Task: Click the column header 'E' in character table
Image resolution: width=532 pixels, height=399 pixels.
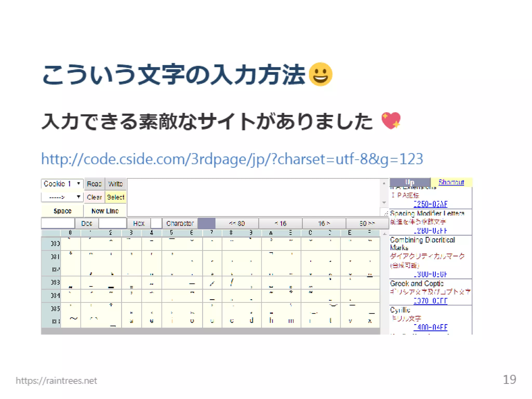Action: click(350, 232)
